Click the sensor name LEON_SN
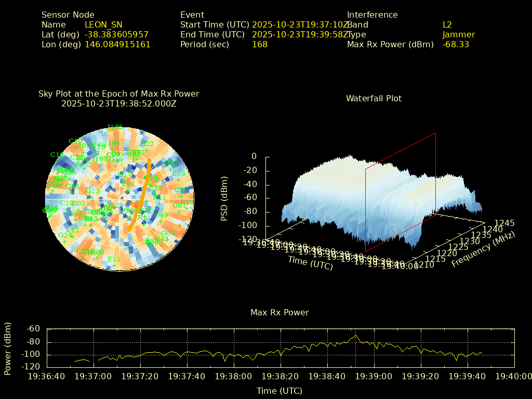This screenshot has height=399, width=532. pyautogui.click(x=103, y=24)
